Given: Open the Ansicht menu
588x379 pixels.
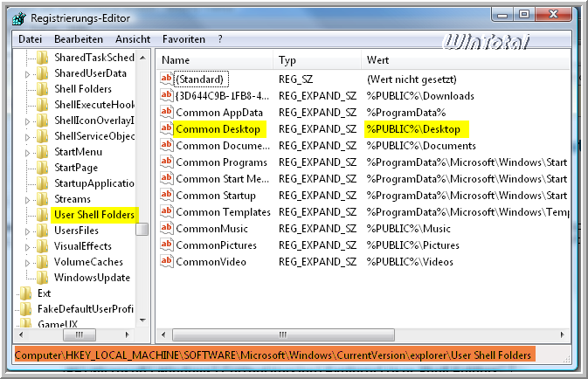Looking at the screenshot, I should (133, 39).
